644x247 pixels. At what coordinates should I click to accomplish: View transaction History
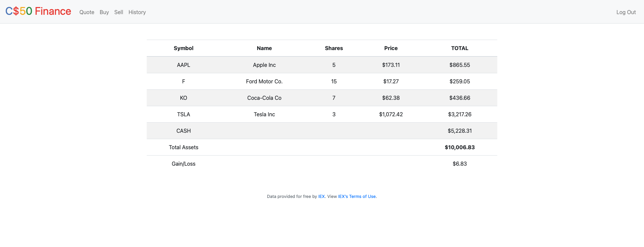[x=137, y=12]
